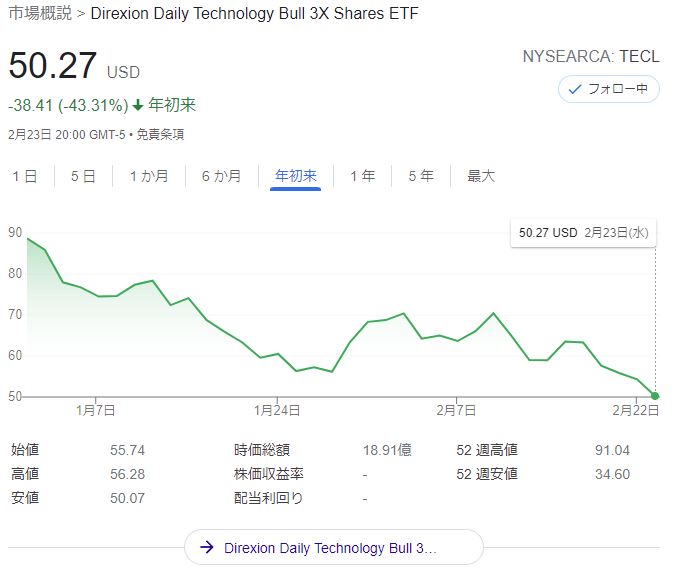The height and width of the screenshot is (572, 678).
Task: Click the arrow icon in Direxion button
Action: pos(207,547)
